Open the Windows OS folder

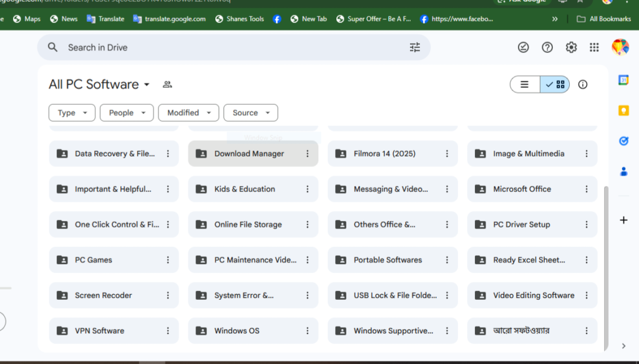(x=237, y=330)
